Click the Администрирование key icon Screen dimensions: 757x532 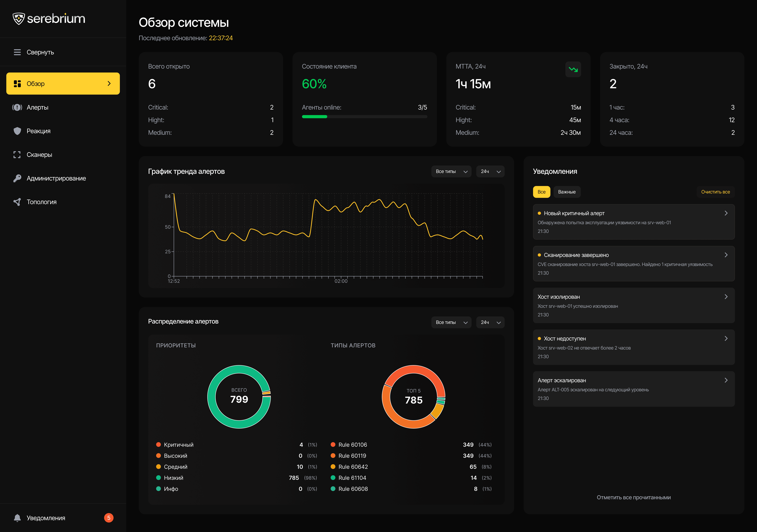click(17, 178)
